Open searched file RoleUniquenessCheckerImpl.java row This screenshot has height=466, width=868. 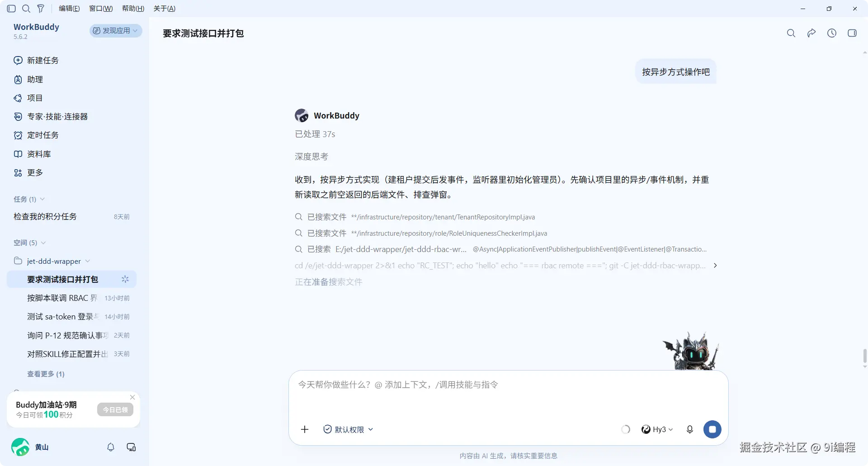[421, 233]
